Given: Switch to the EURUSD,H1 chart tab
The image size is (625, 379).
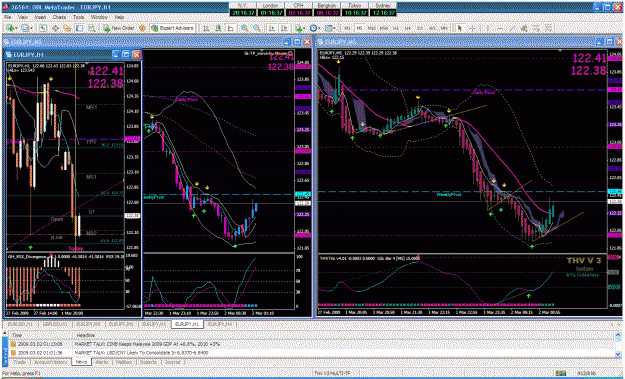Looking at the screenshot, I should click(20, 324).
